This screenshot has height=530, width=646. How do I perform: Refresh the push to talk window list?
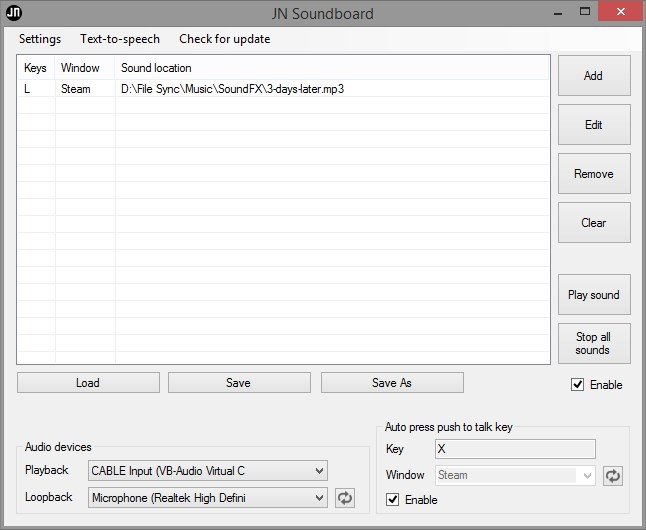612,476
